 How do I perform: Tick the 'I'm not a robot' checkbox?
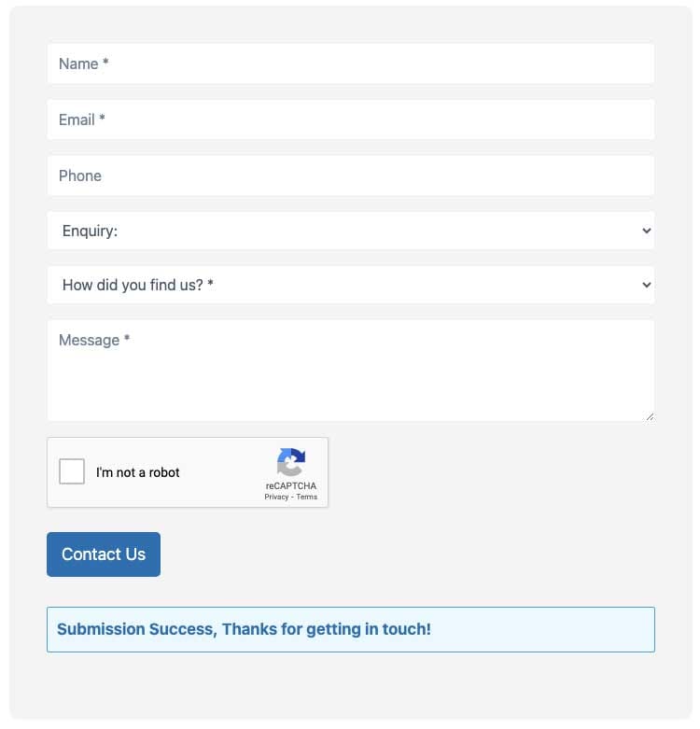72,471
